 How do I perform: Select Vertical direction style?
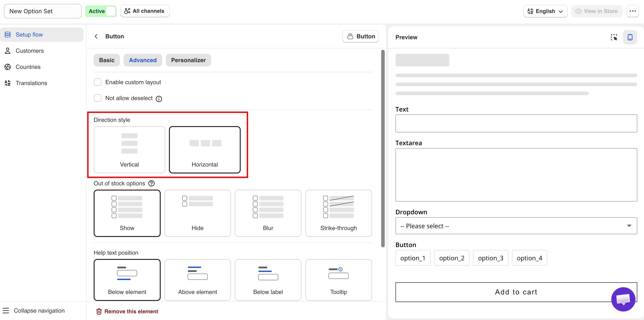(x=129, y=149)
